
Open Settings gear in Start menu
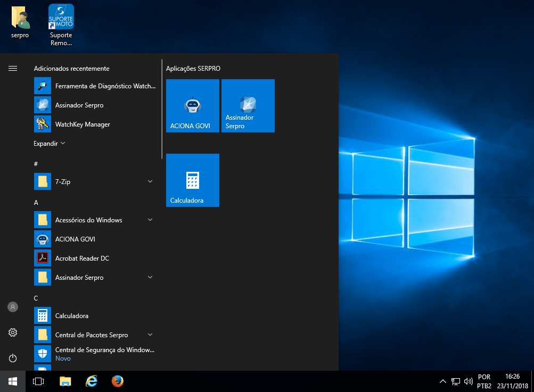coord(13,332)
